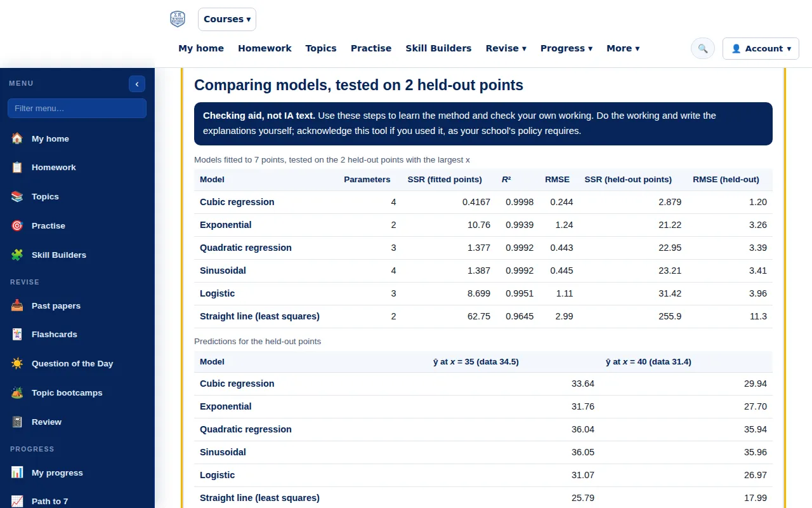Click the RMSE (held-out) column header
Image resolution: width=812 pixels, height=508 pixels.
pos(726,180)
